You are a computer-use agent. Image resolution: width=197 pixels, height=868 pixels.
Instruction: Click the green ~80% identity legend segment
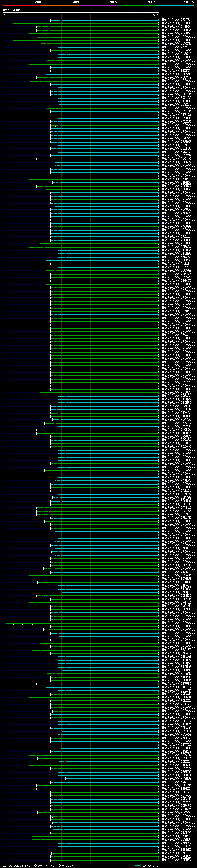(137, 6)
